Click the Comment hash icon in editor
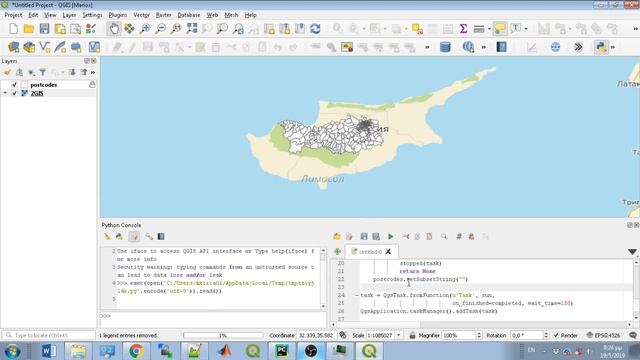The height and width of the screenshot is (360, 640). click(x=459, y=236)
